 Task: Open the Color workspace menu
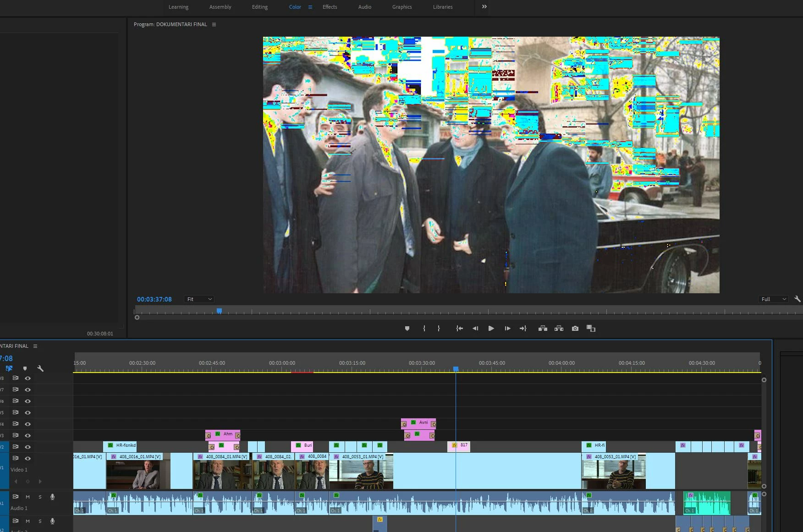pos(310,7)
